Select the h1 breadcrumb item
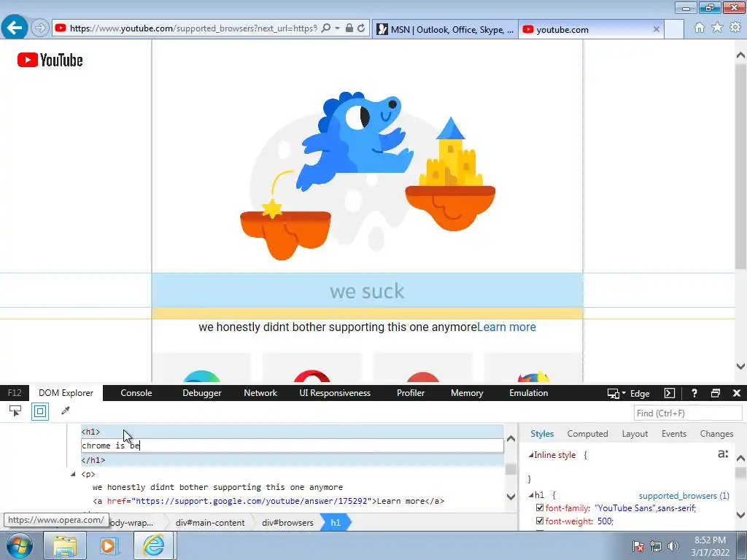747x560 pixels. click(x=336, y=522)
